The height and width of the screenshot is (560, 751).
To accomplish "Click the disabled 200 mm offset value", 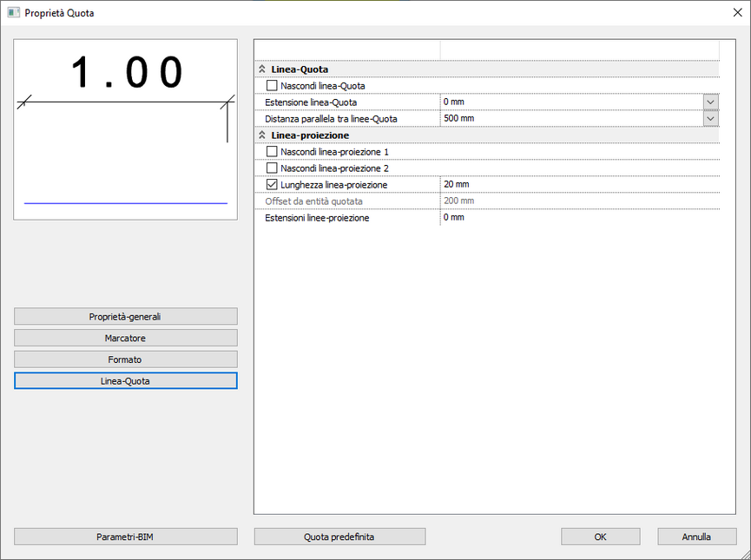I will click(x=458, y=201).
